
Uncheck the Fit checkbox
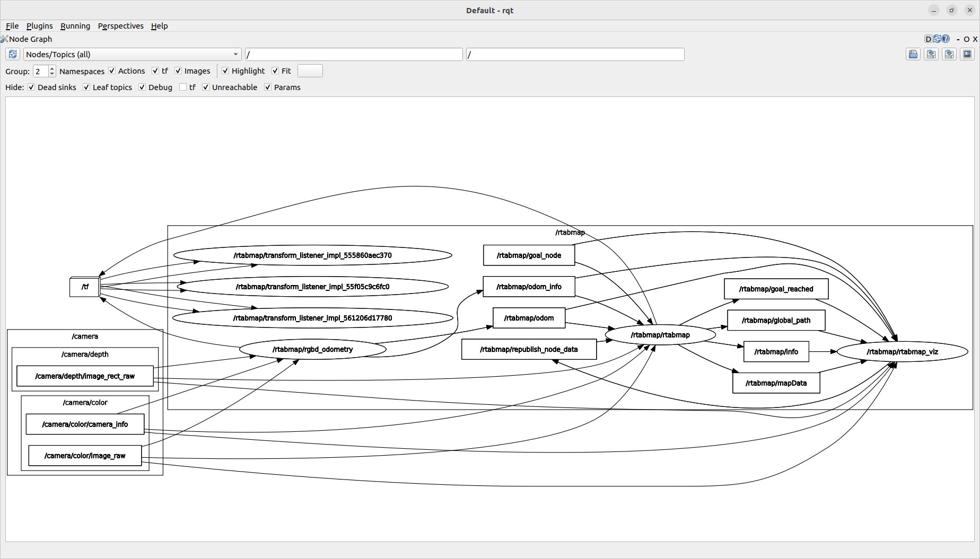tap(275, 70)
